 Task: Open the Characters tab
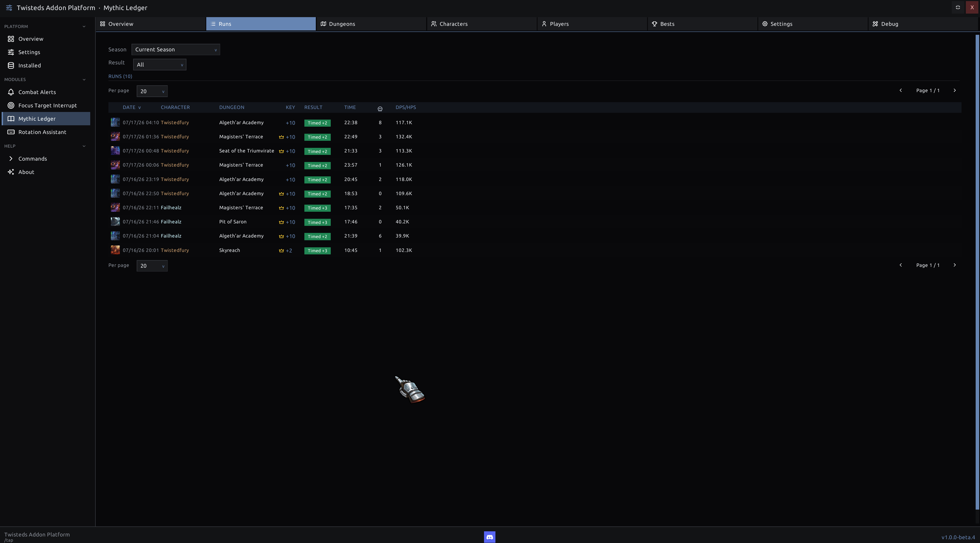click(x=482, y=24)
